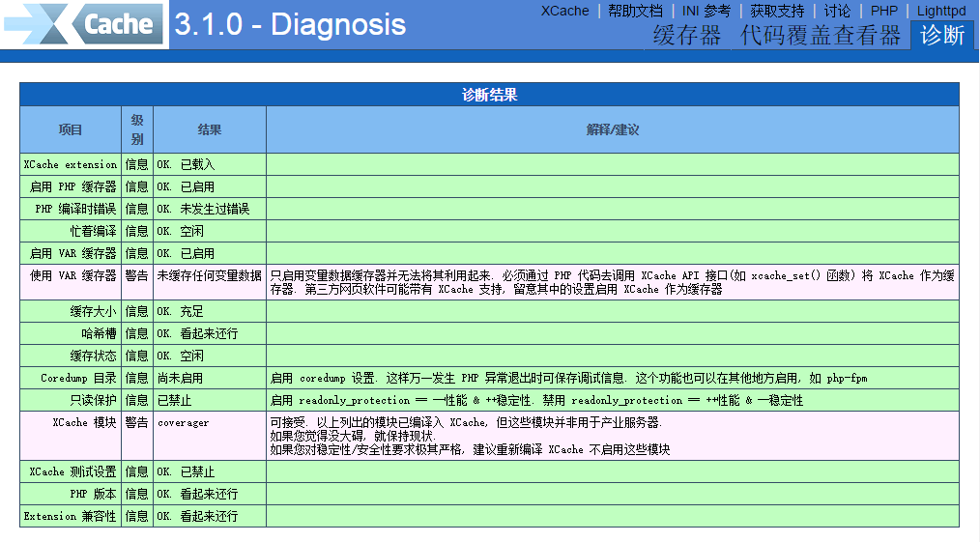The image size is (980, 542).
Task: Click the XCache extension row label
Action: coord(71,165)
